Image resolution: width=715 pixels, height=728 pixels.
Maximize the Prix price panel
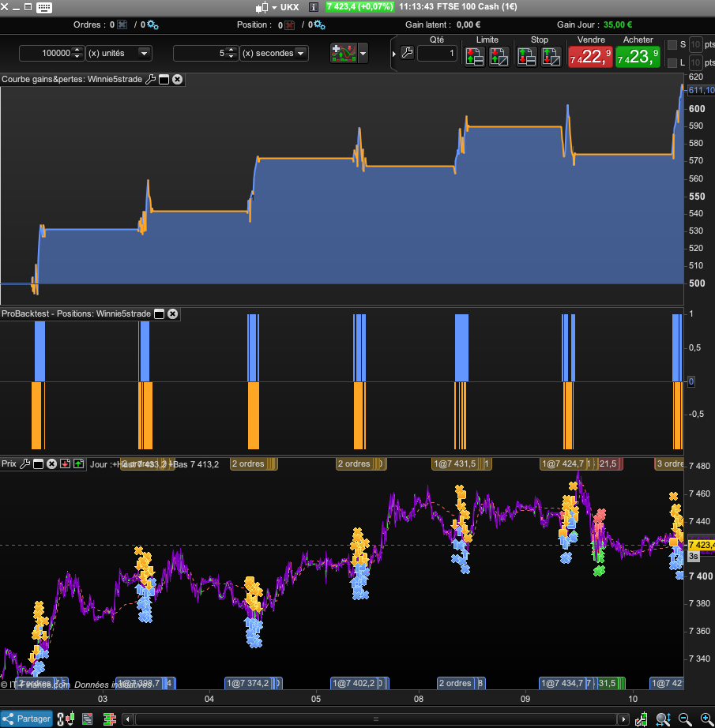click(x=38, y=463)
